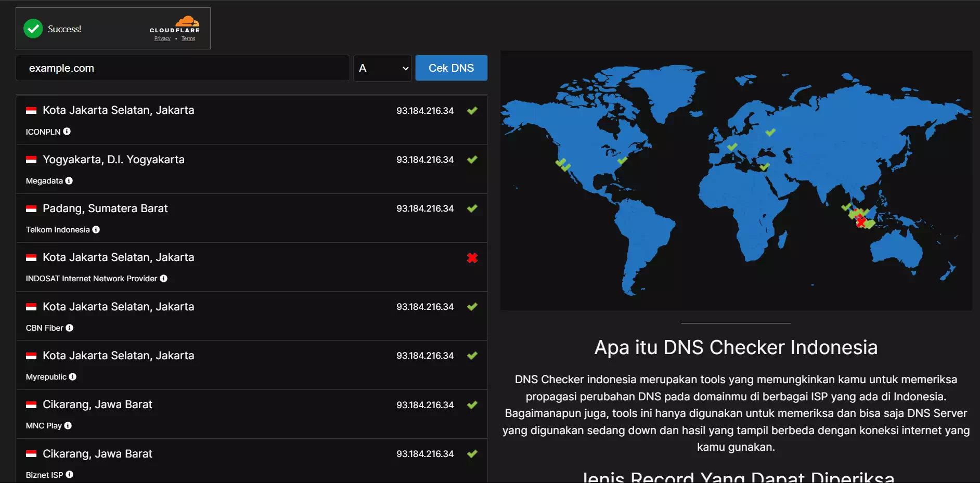The width and height of the screenshot is (980, 483).
Task: Click the info icon next to CBN Fiber
Action: [x=70, y=328]
